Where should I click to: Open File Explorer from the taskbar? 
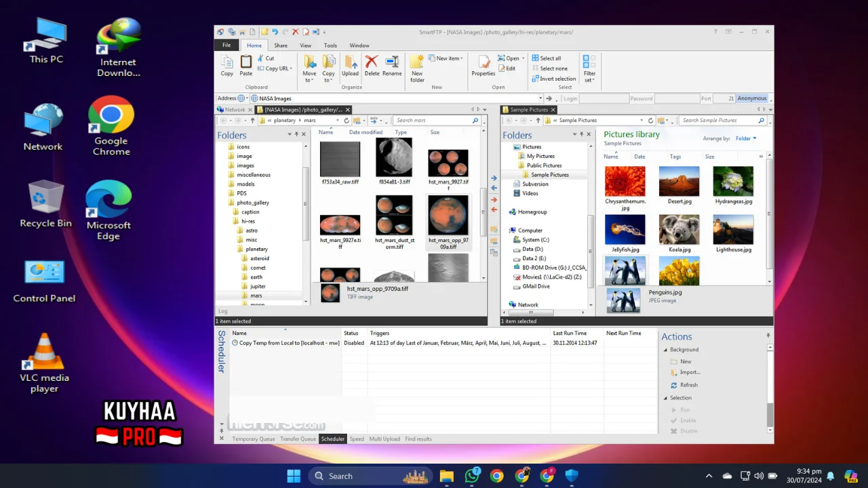[x=446, y=476]
